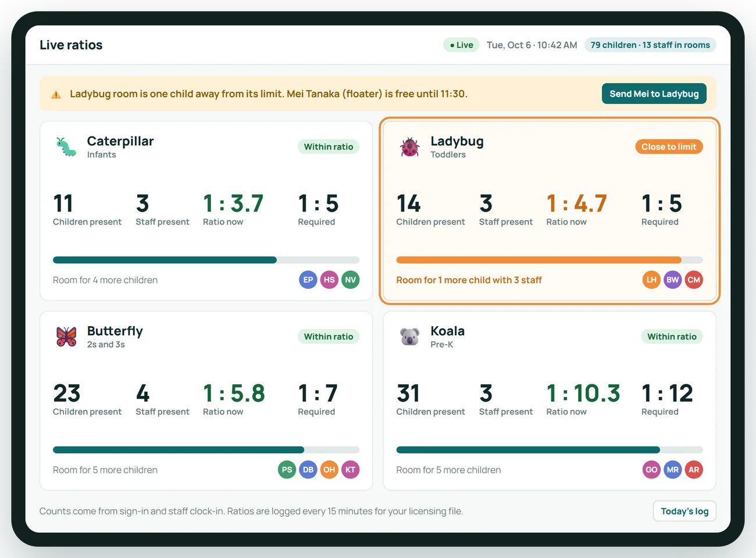Image resolution: width=756 pixels, height=558 pixels.
Task: Click the 79 children · 13 staff summary pill
Action: coord(650,45)
